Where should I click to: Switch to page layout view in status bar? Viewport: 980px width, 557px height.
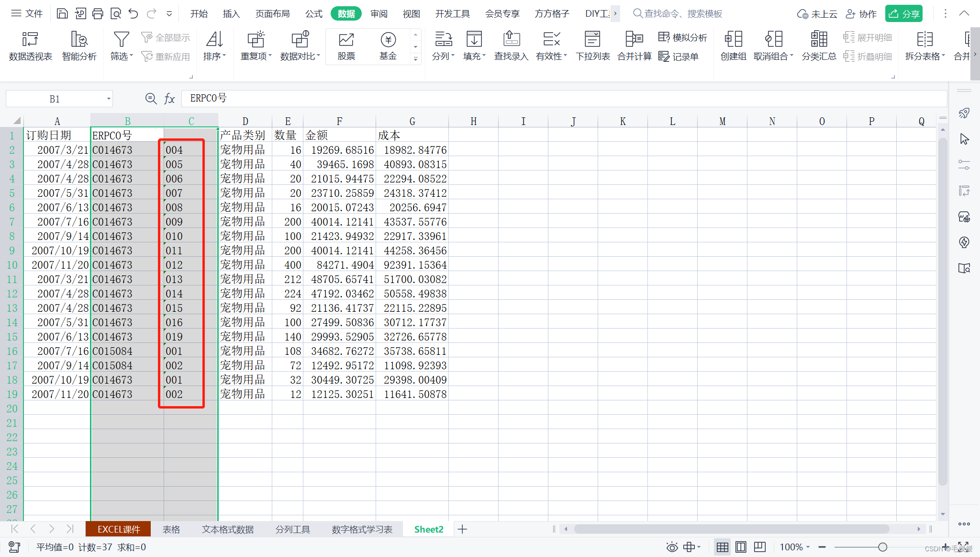[741, 547]
